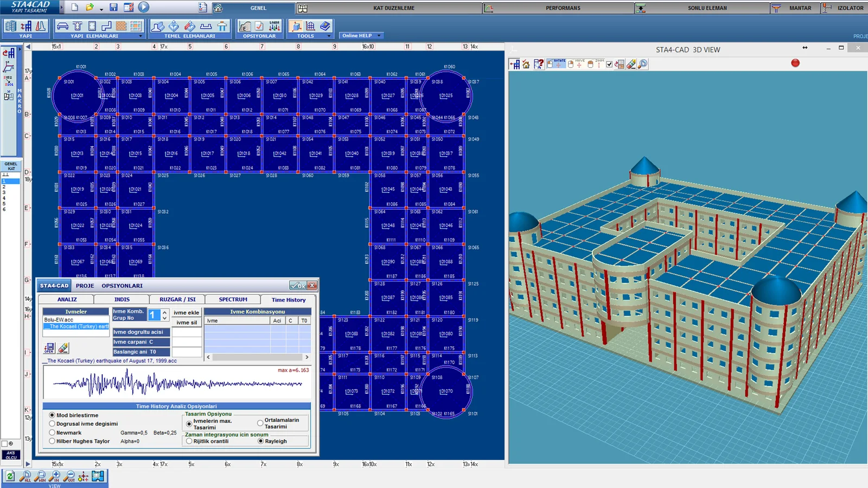Click Zoom WIN in the VIEW toolbar
The height and width of the screenshot is (488, 868).
41,477
